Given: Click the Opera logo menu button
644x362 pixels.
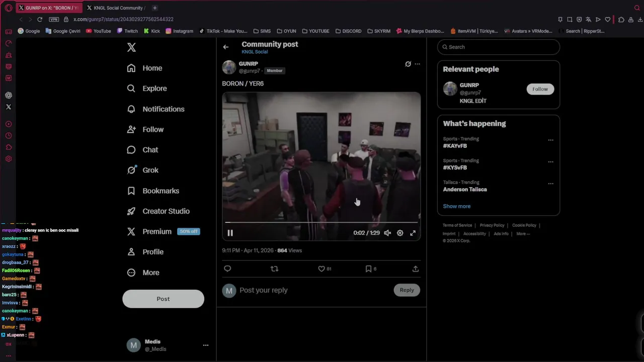Looking at the screenshot, I should [x=8, y=8].
